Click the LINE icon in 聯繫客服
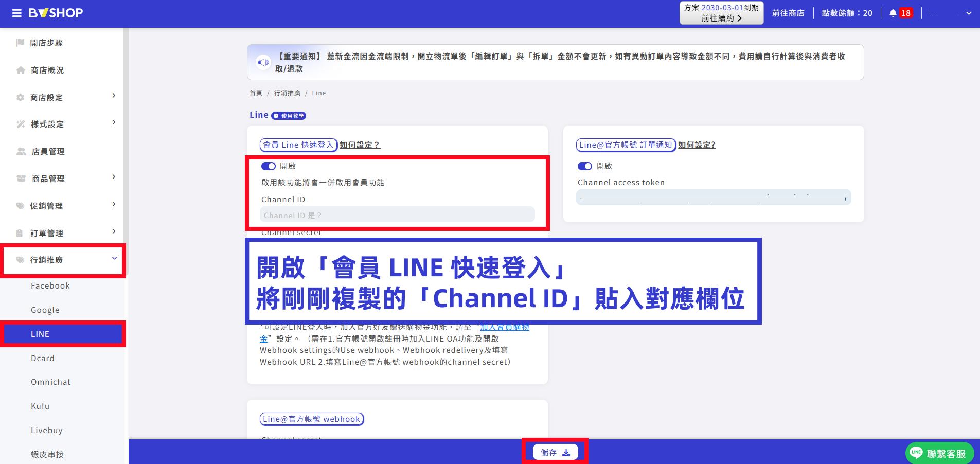Screen dimensions: 980x464 (916, 453)
